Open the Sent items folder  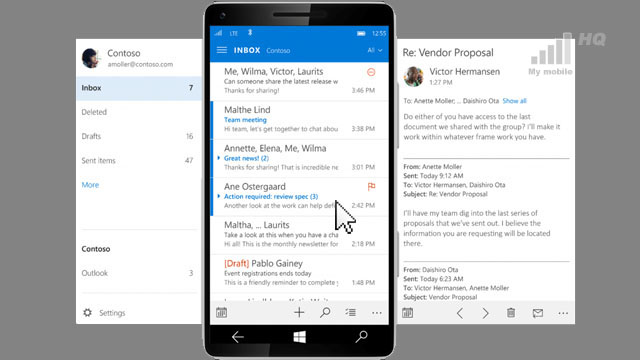(139, 160)
